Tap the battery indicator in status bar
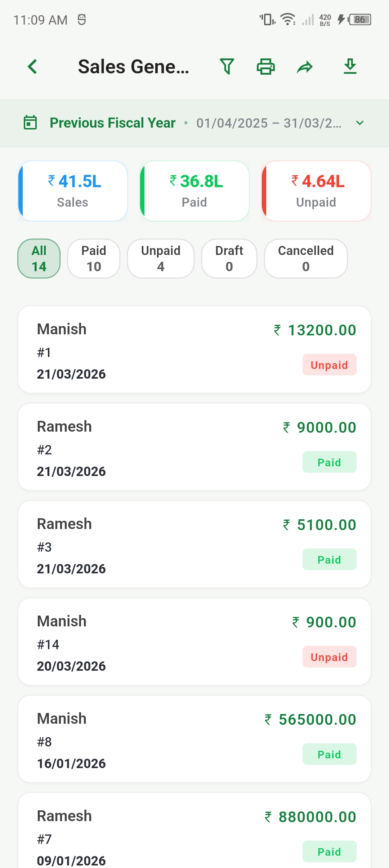 359,19
